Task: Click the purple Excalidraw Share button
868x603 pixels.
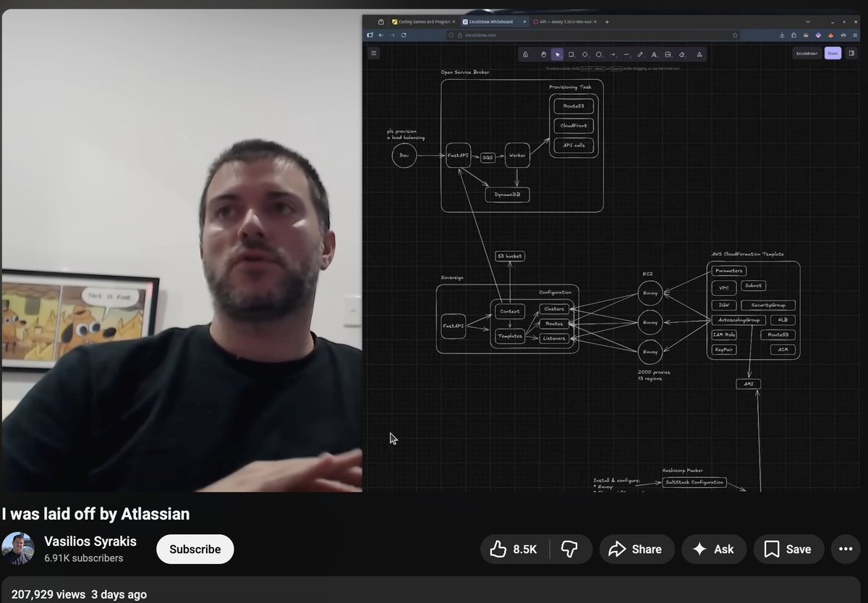Action: pyautogui.click(x=833, y=53)
